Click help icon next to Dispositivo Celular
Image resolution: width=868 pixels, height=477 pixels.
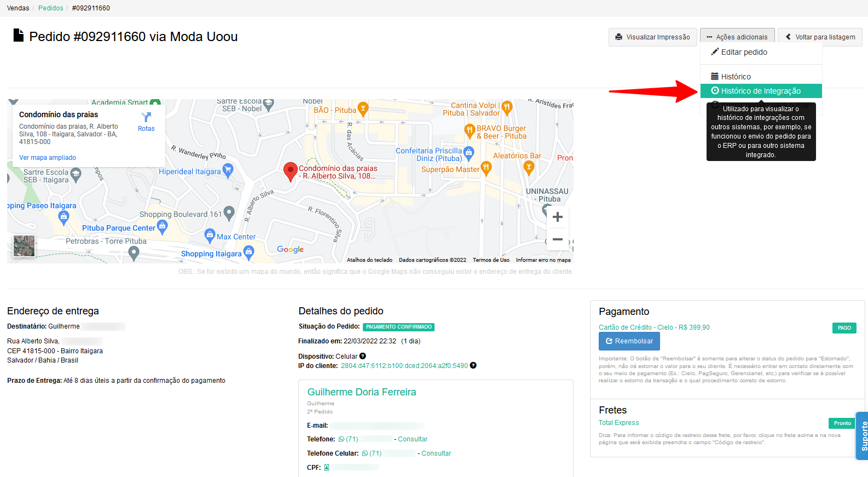[x=362, y=356]
